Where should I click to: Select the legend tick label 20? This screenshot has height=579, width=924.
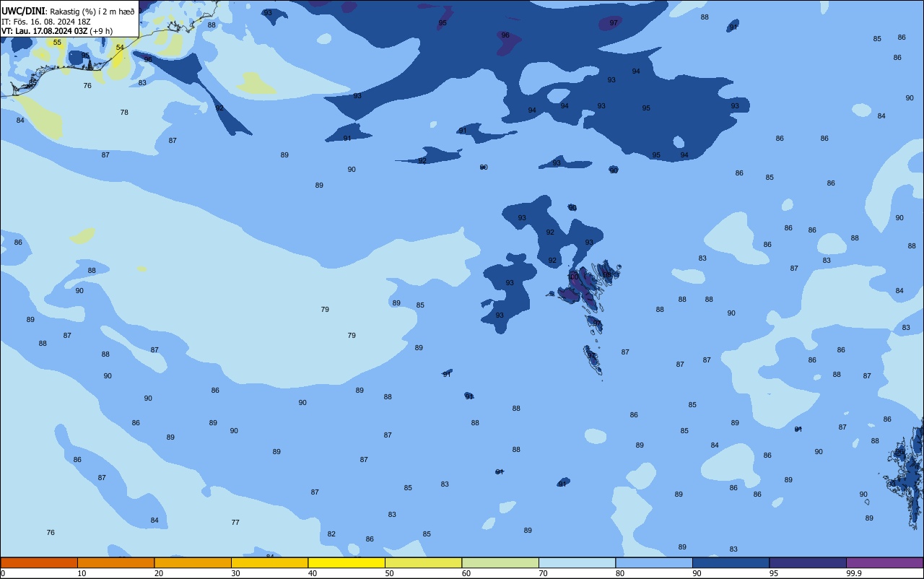[159, 573]
